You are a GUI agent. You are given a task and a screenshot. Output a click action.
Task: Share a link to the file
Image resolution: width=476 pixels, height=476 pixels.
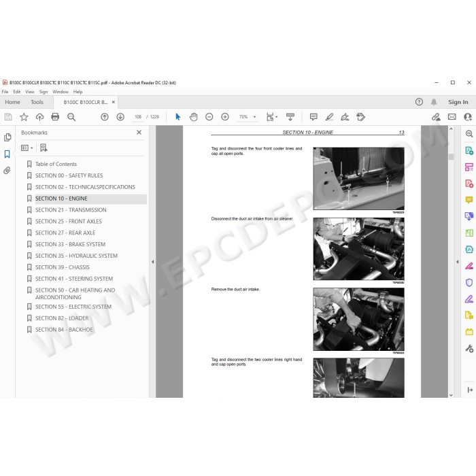click(x=437, y=117)
